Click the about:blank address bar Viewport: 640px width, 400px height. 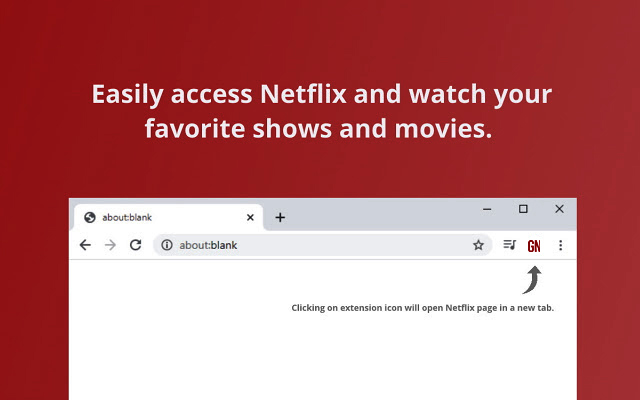click(x=322, y=245)
